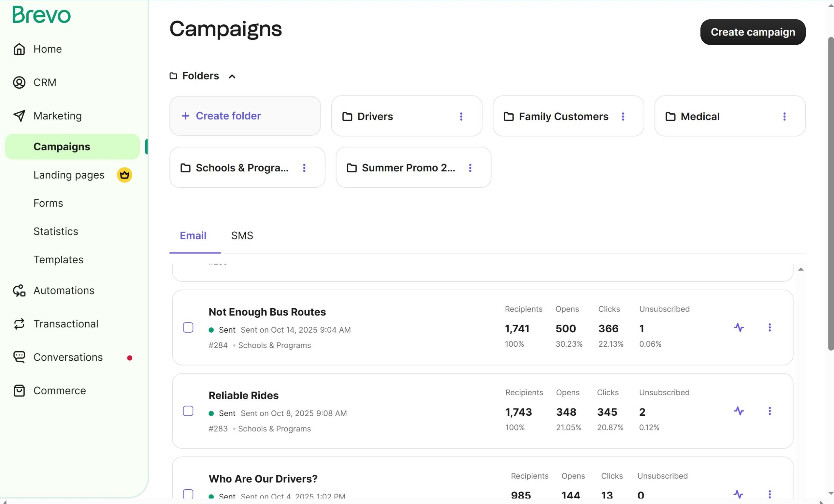This screenshot has width=834, height=504.
Task: Click the 30.23% opens rate value
Action: click(569, 344)
